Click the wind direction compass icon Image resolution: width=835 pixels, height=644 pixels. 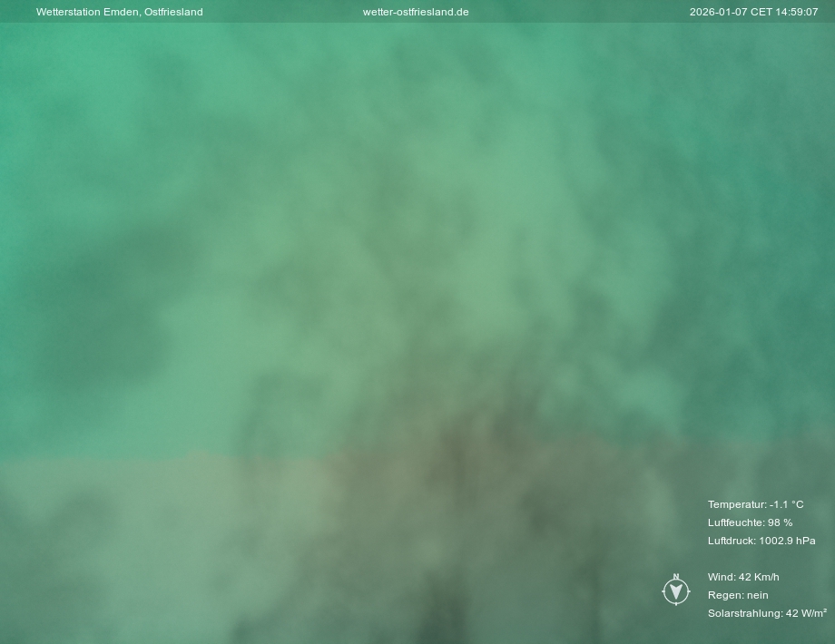[x=675, y=591]
